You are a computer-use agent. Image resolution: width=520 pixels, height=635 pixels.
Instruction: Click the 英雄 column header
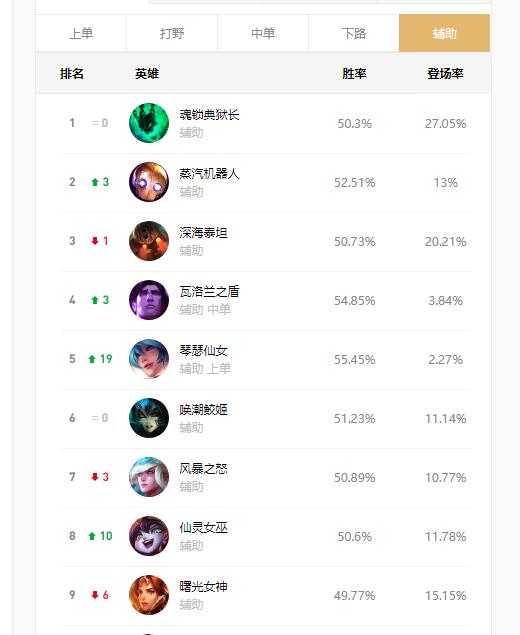[147, 74]
